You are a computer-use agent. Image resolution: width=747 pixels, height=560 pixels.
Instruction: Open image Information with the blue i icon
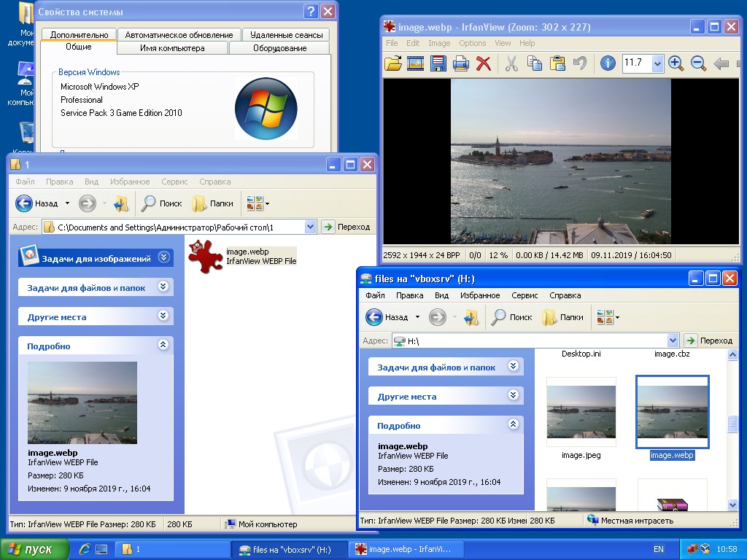coord(608,63)
